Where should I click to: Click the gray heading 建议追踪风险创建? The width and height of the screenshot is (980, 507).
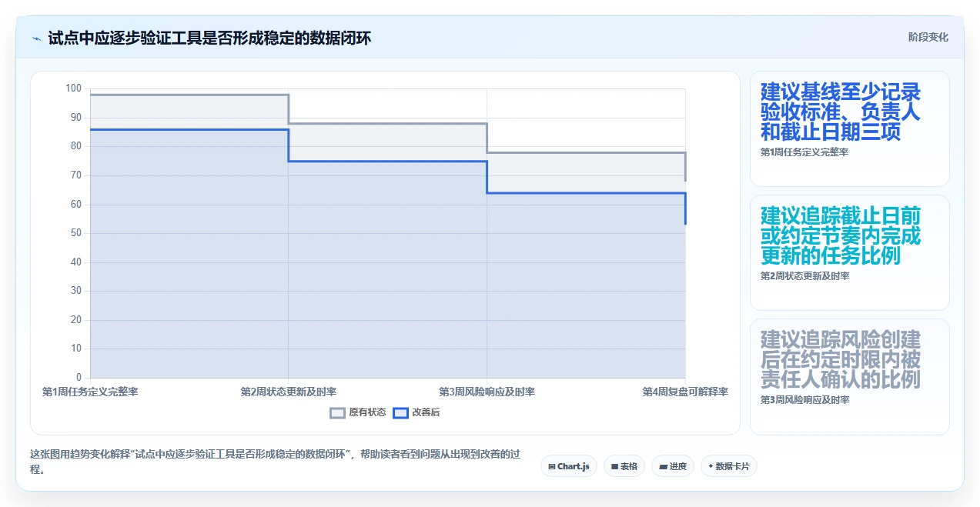point(841,360)
